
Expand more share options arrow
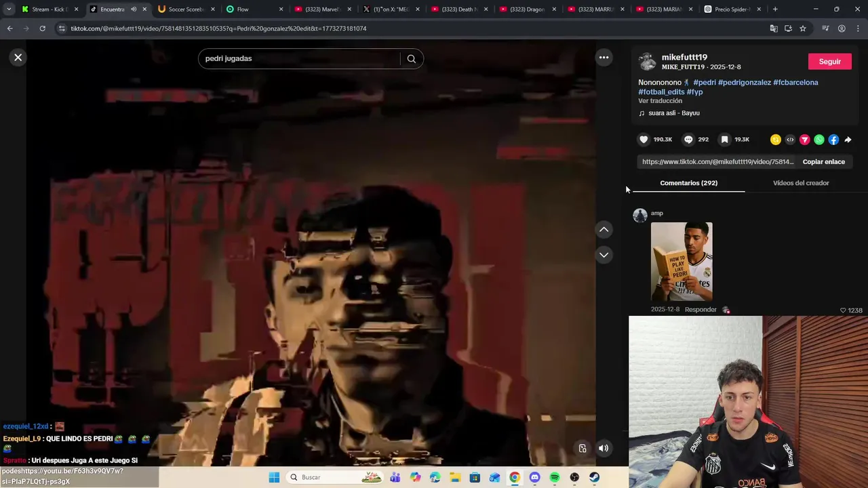coord(848,140)
